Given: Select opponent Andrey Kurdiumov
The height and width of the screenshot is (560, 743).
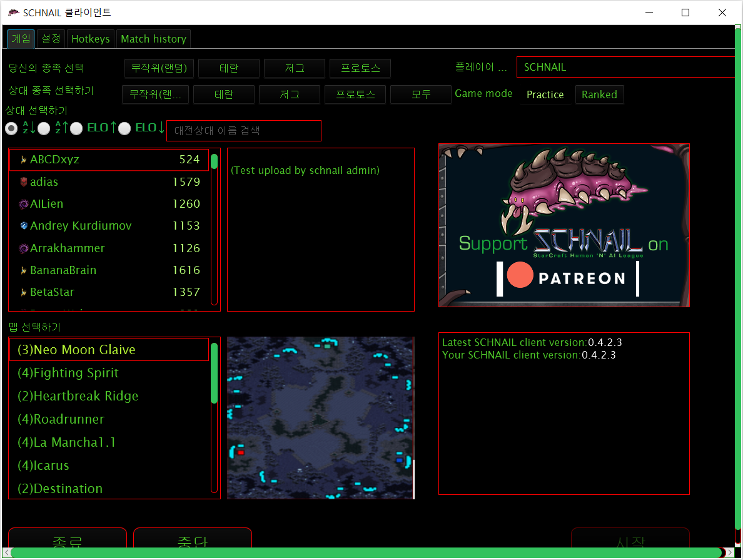Looking at the screenshot, I should (109, 226).
